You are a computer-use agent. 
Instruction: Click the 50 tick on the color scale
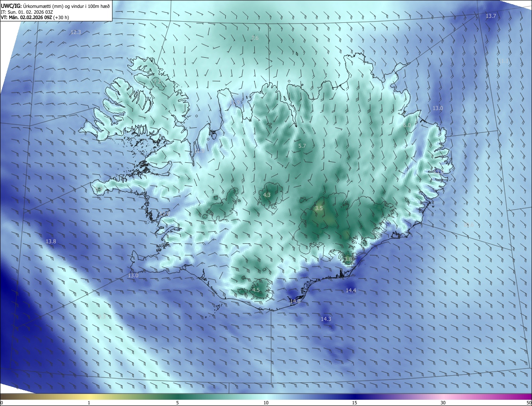click(529, 403)
